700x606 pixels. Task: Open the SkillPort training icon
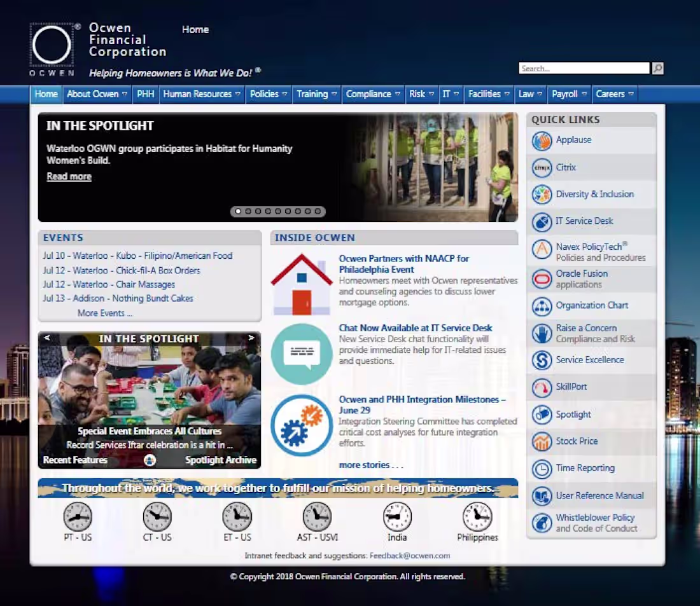click(542, 387)
